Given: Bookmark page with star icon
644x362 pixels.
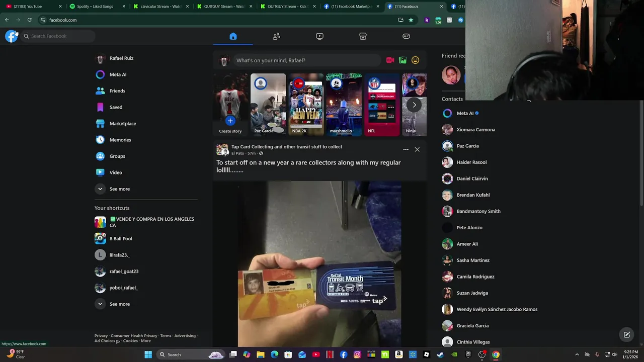Looking at the screenshot, I should point(411,20).
